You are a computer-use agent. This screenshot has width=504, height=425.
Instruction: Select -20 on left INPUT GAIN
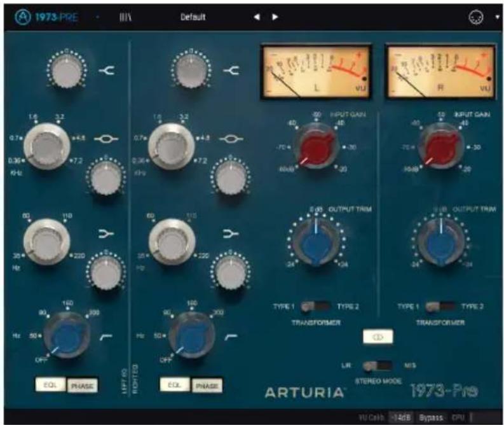tap(342, 169)
